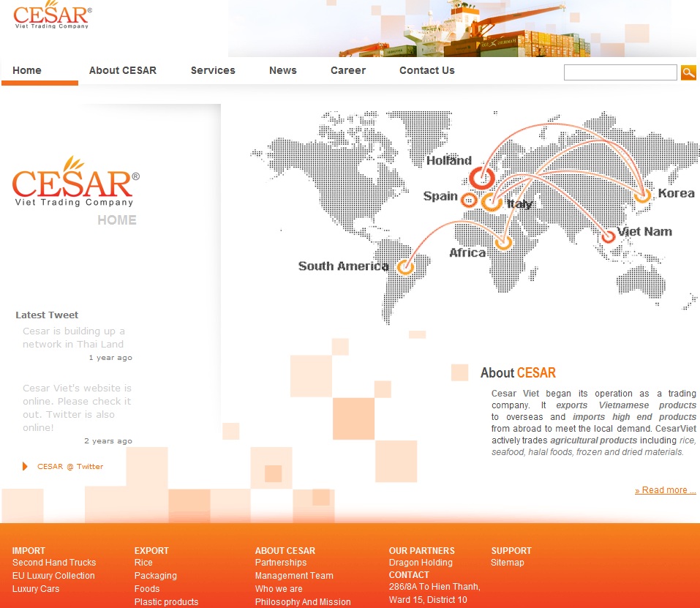Open the Partnerships footer link
The width and height of the screenshot is (700, 608).
point(281,563)
